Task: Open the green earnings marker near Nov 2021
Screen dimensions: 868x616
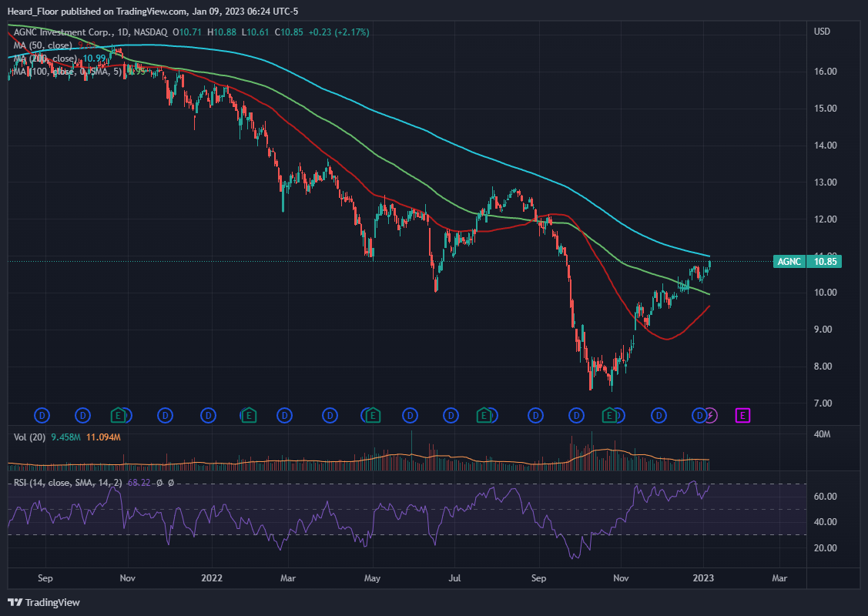Action: coord(118,415)
